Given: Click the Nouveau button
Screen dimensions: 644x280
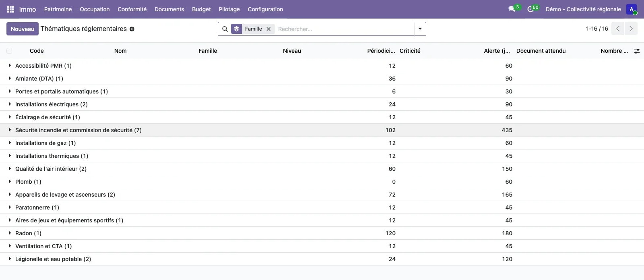Looking at the screenshot, I should (23, 29).
